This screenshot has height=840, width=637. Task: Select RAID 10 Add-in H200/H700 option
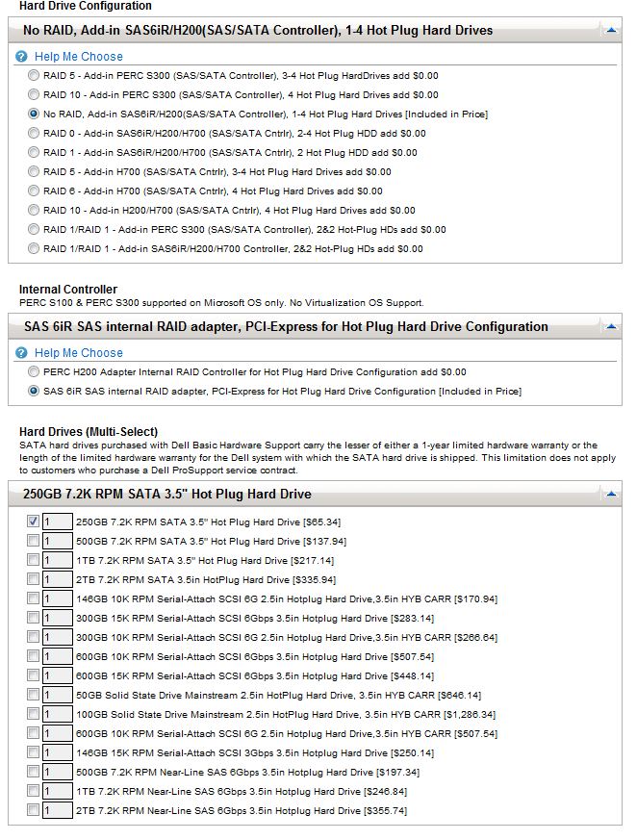coord(34,211)
